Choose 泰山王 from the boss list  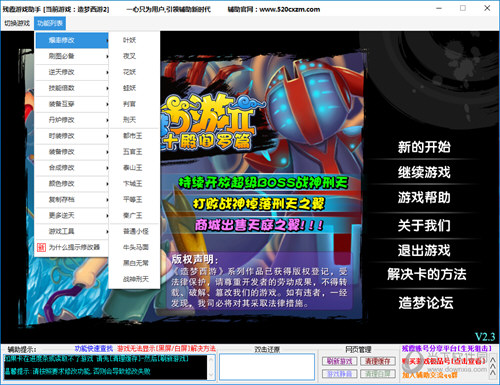132,168
